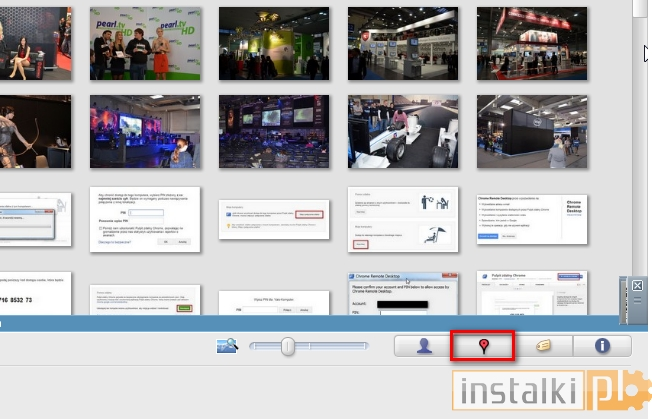
Task: Select the gaming stage photo with big screen
Action: [145, 132]
